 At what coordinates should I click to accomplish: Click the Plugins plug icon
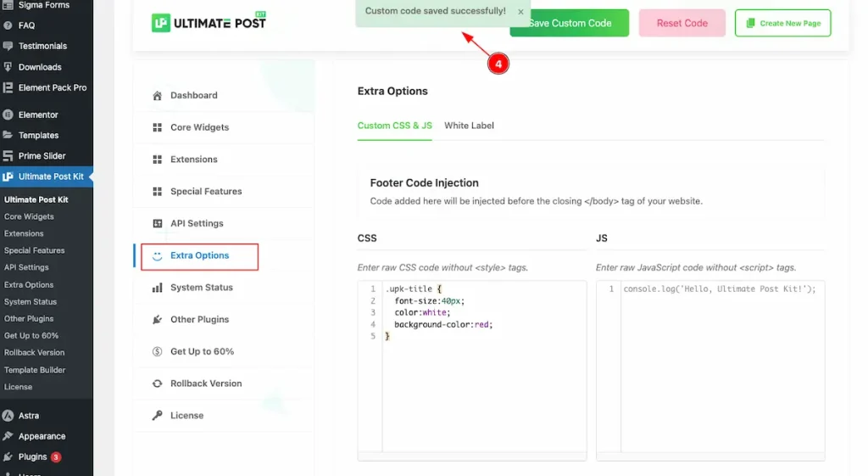tap(8, 456)
